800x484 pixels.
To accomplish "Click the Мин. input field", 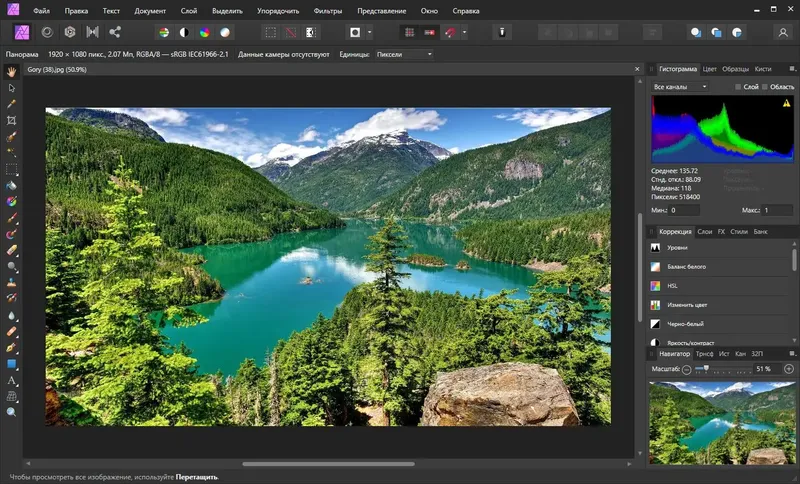I will (x=684, y=210).
